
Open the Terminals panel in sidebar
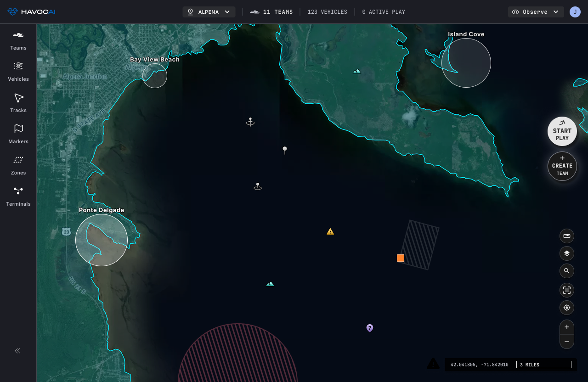pos(18,197)
